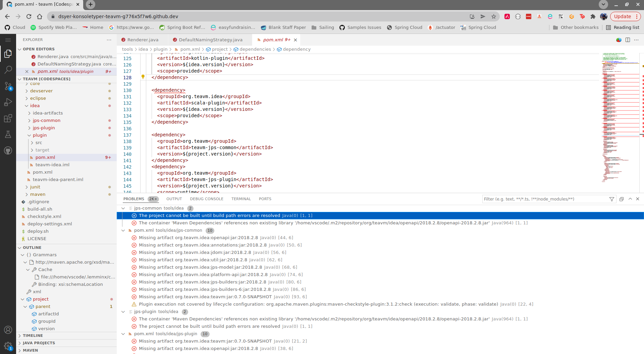Image resolution: width=644 pixels, height=354 pixels.
Task: Expand the Maven section
Action: click(x=19, y=350)
